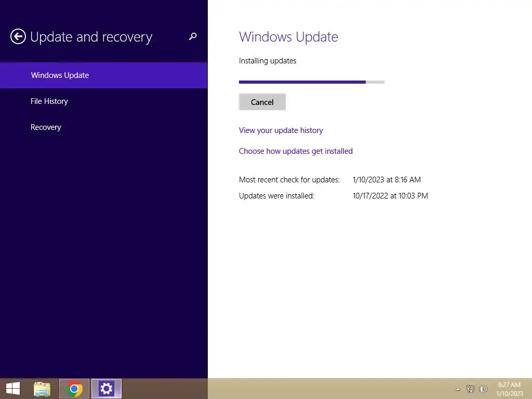Image resolution: width=532 pixels, height=399 pixels.
Task: Launch File Explorer from the taskbar
Action: click(42, 389)
